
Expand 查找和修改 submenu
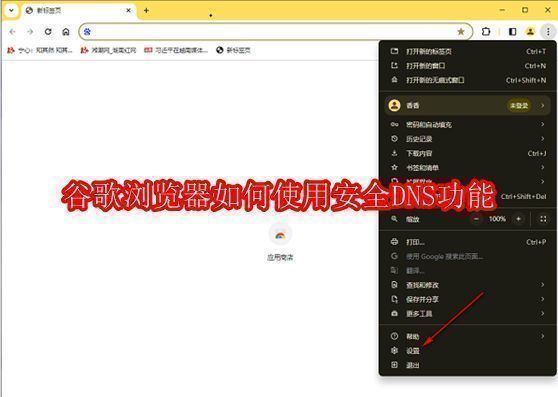(x=468, y=285)
